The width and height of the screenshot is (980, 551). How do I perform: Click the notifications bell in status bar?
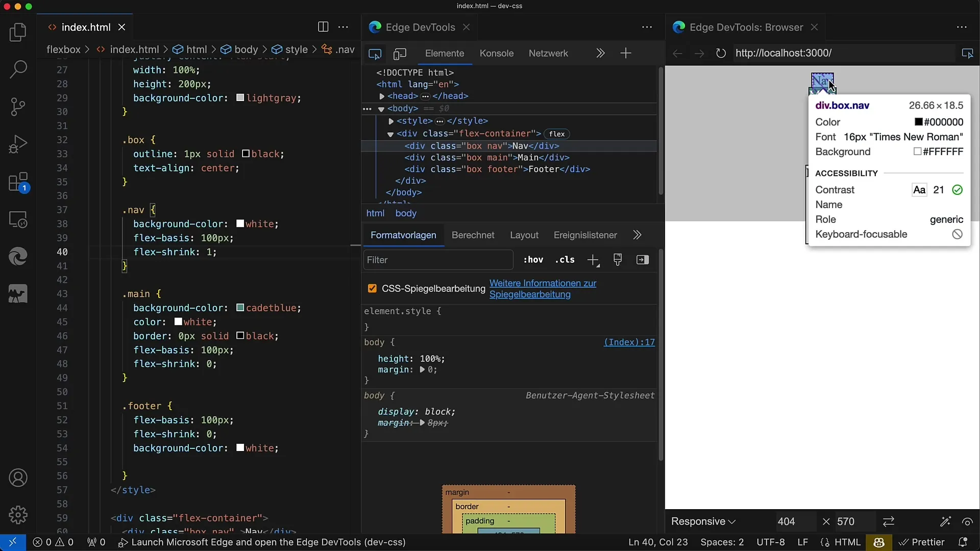pyautogui.click(x=963, y=542)
